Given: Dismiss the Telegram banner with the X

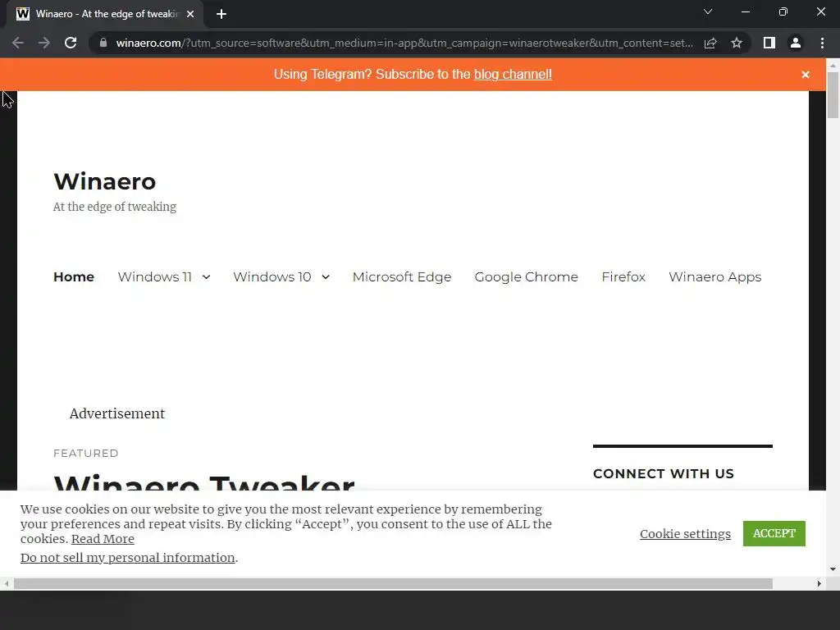Looking at the screenshot, I should [806, 75].
